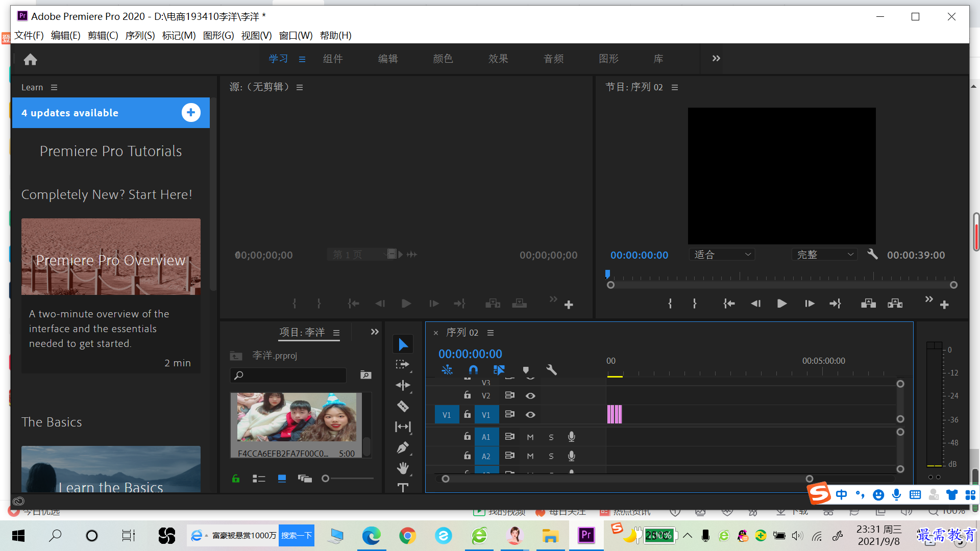
Task: Click timeline horizontal zoom scroll bar
Action: point(627,479)
